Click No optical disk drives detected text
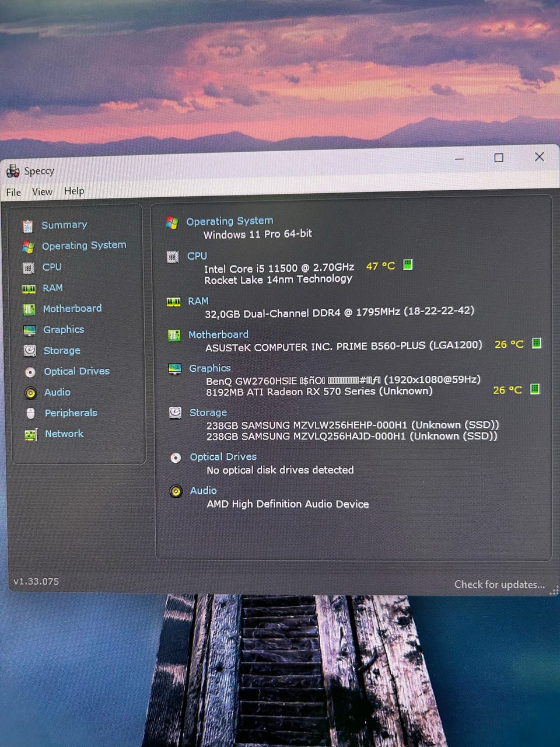The image size is (560, 747). tap(280, 470)
